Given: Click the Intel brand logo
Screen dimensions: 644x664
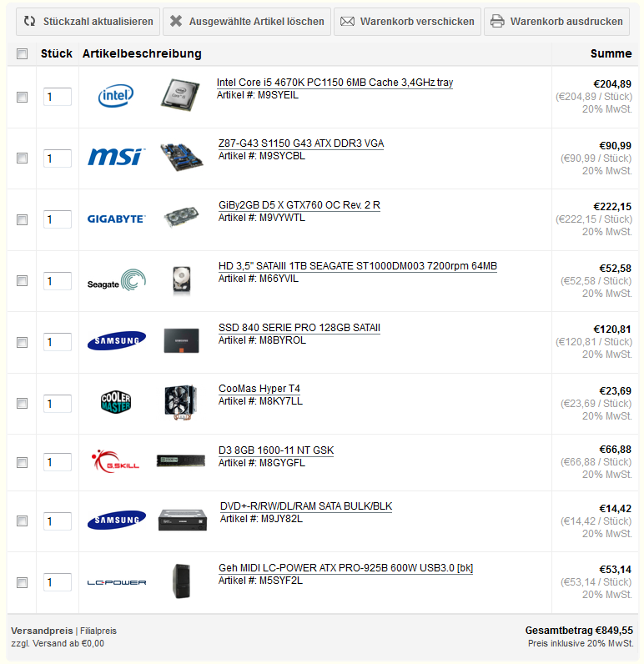Looking at the screenshot, I should 116,97.
